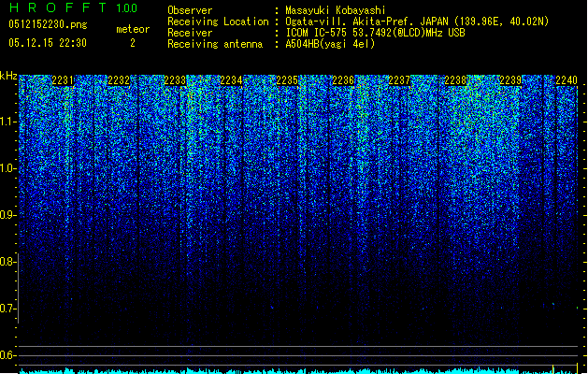Click the Observer label

190,10
